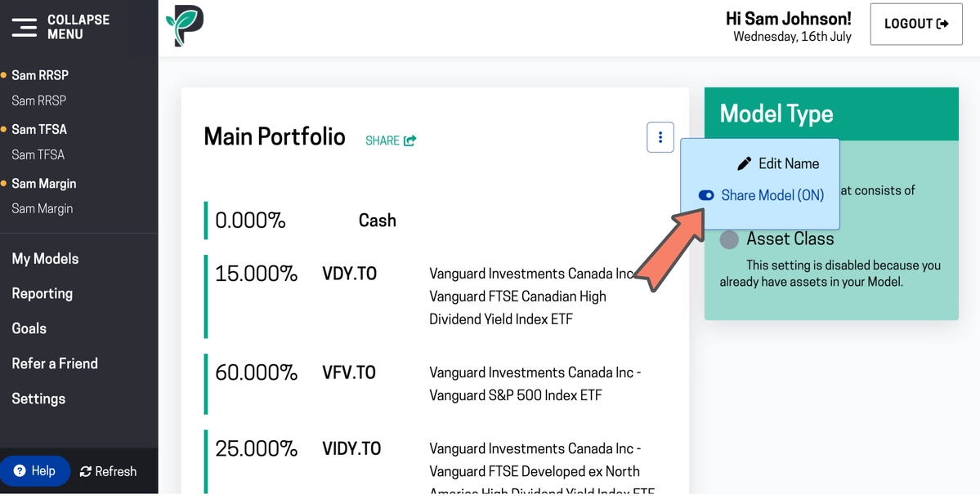
Task: Click the Refresh circular arrows icon
Action: (86, 471)
